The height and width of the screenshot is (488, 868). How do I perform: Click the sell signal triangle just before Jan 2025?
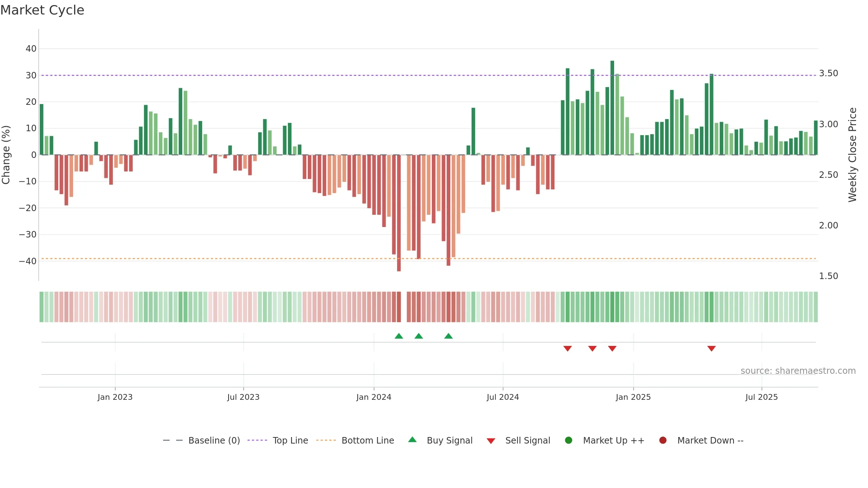click(612, 348)
